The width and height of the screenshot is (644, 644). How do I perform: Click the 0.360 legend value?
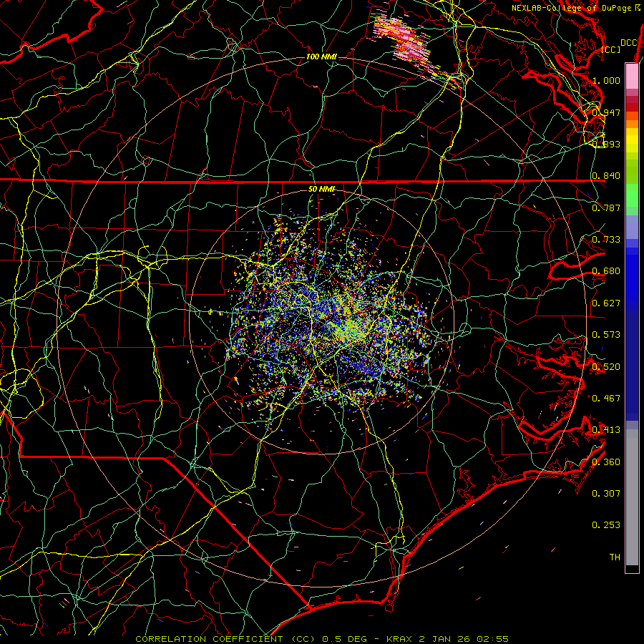click(606, 462)
